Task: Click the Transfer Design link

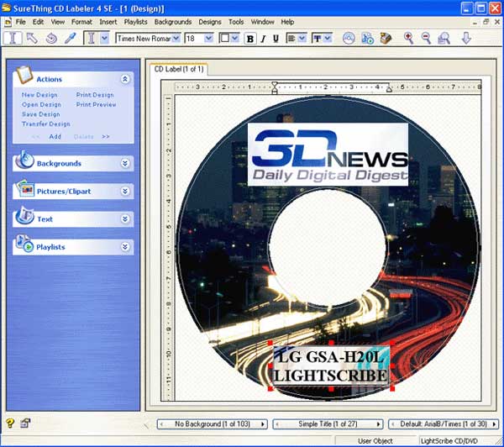Action: [x=46, y=124]
